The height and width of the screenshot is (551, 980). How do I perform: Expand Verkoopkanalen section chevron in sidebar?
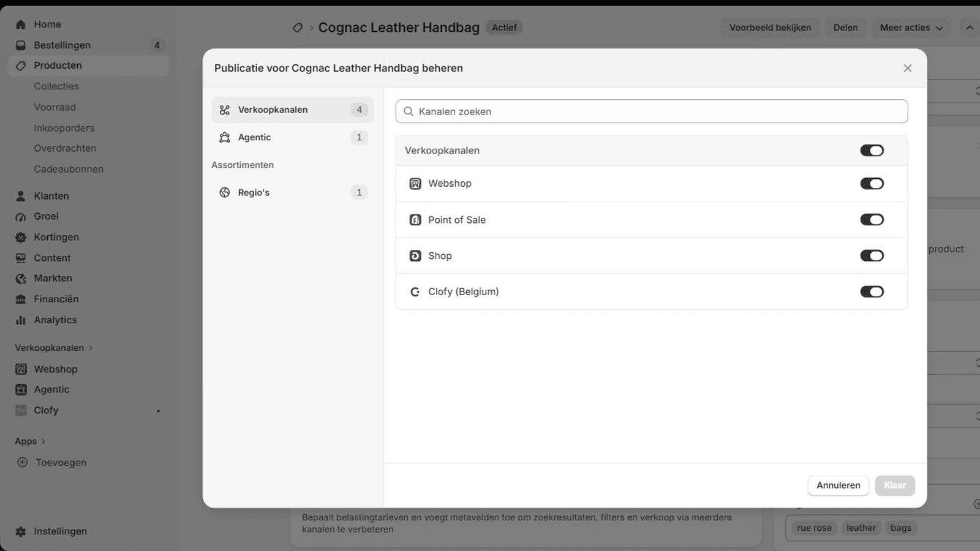click(91, 348)
